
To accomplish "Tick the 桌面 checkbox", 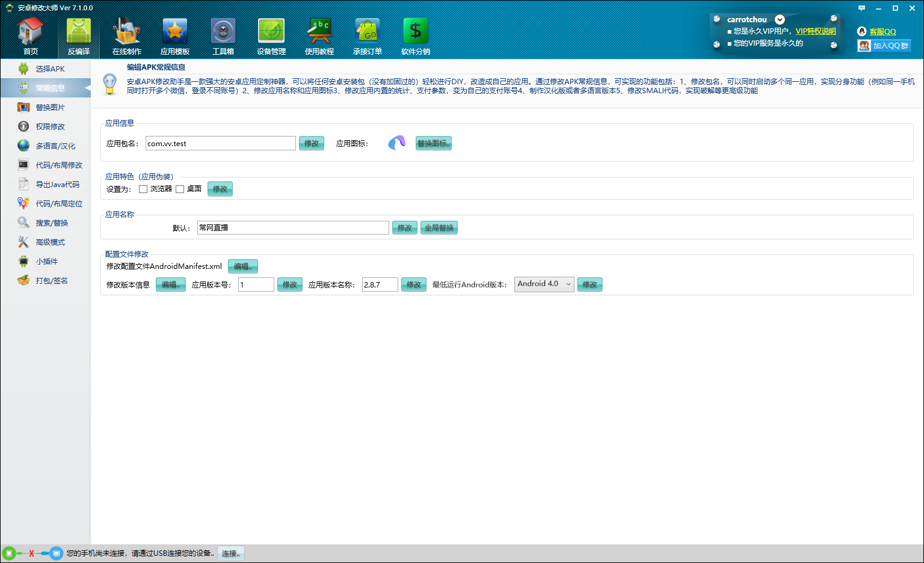I will point(180,189).
